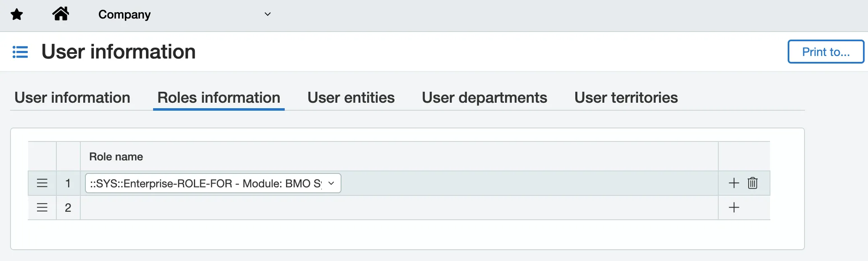The height and width of the screenshot is (261, 868).
Task: Select row number 1 cell
Action: click(x=68, y=183)
